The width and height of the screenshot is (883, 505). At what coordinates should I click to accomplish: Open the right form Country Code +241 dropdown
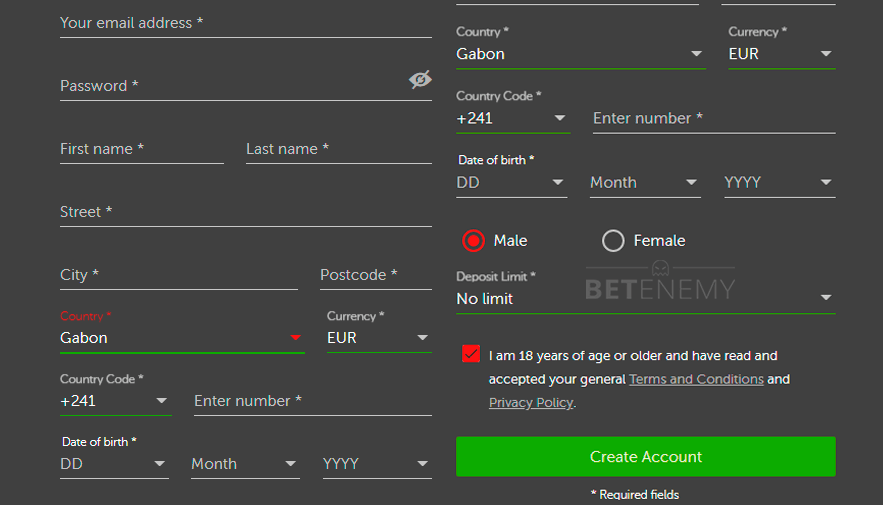click(513, 118)
